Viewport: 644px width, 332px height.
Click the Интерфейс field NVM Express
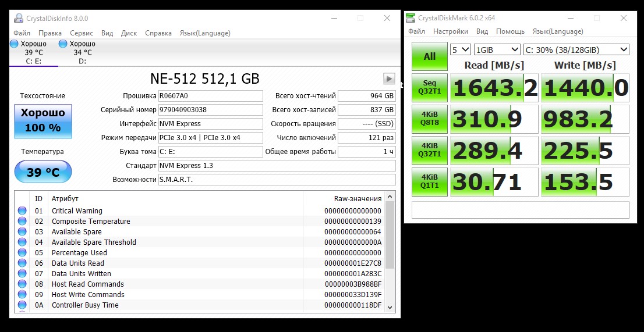[x=211, y=124]
